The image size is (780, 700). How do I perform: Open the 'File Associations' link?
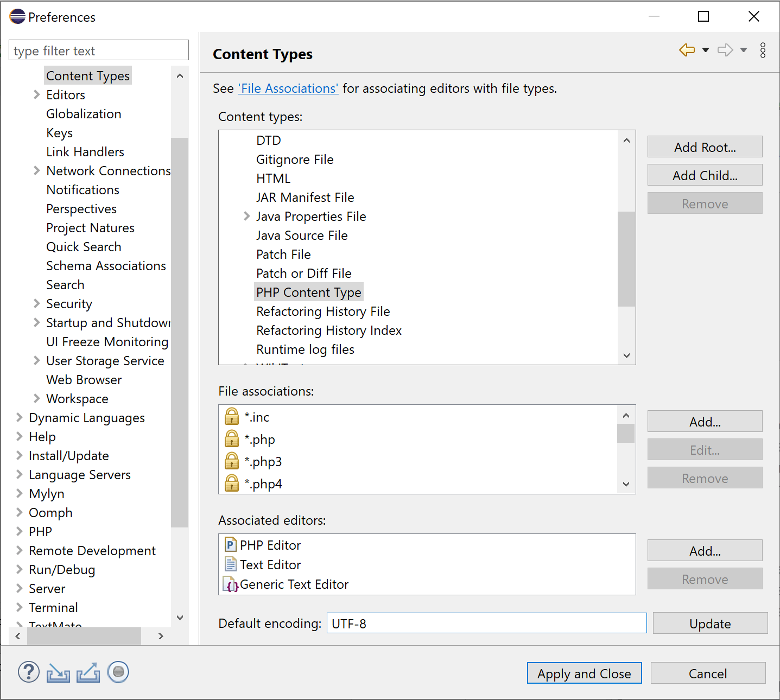pos(288,88)
